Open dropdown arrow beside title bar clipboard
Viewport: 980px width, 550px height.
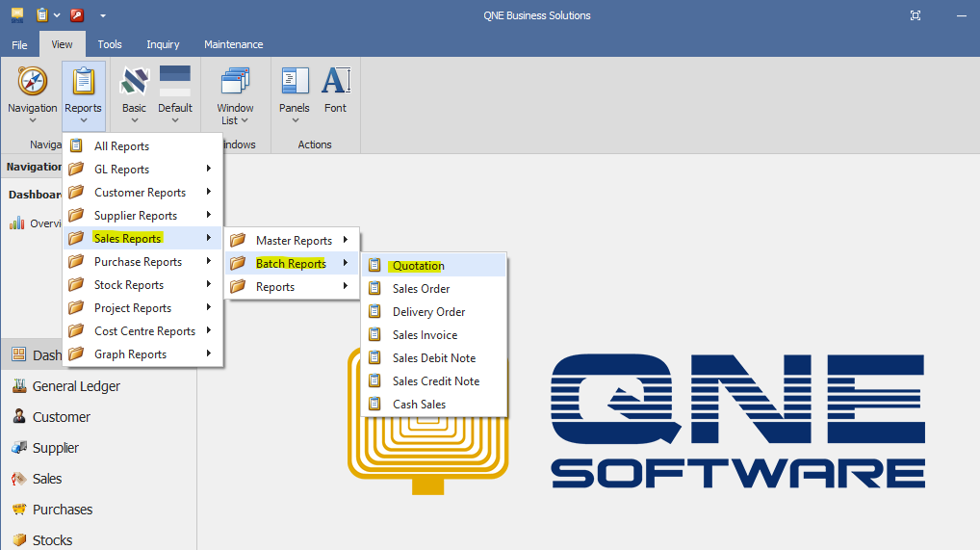click(x=56, y=15)
